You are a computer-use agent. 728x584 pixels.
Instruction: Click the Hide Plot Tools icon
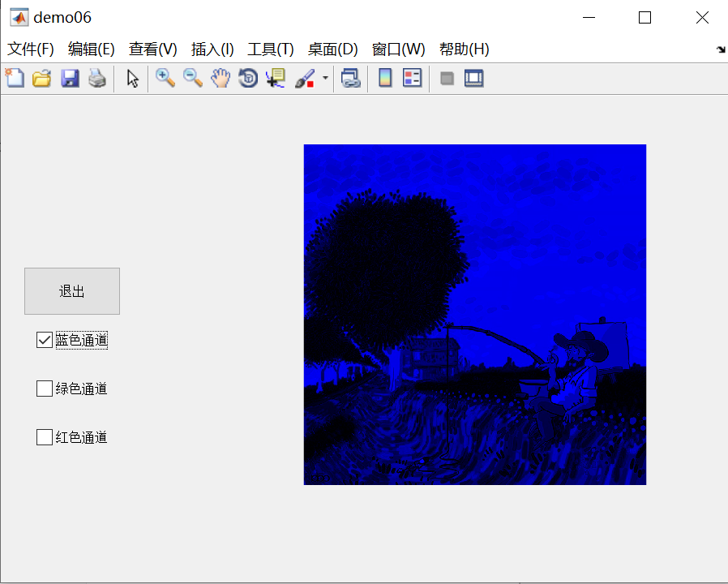point(448,78)
